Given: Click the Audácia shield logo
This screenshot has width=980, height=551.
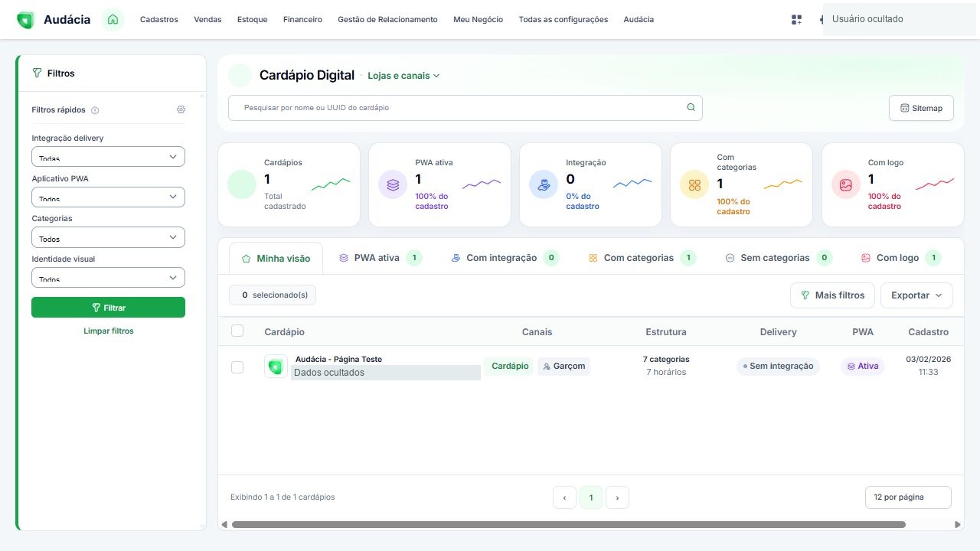Looking at the screenshot, I should click(x=25, y=20).
